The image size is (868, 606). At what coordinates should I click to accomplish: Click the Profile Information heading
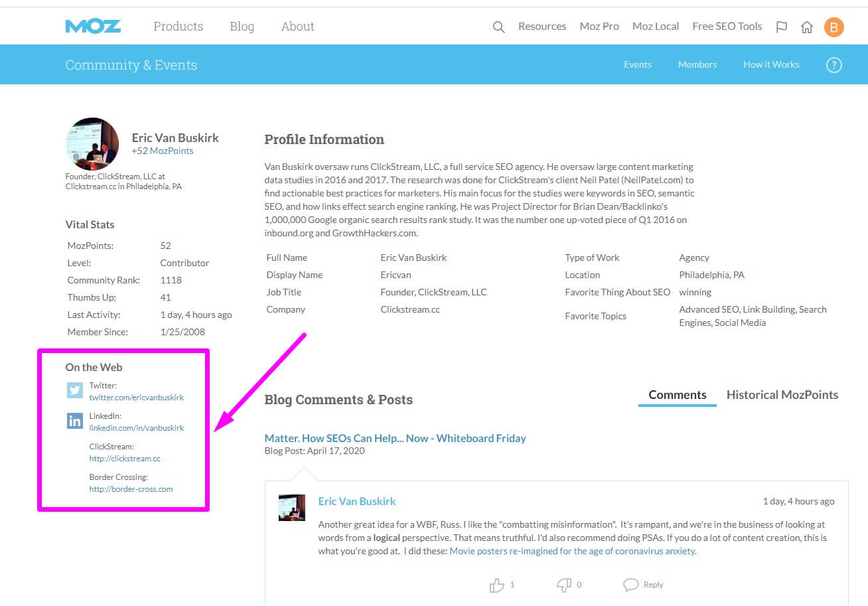coord(325,139)
